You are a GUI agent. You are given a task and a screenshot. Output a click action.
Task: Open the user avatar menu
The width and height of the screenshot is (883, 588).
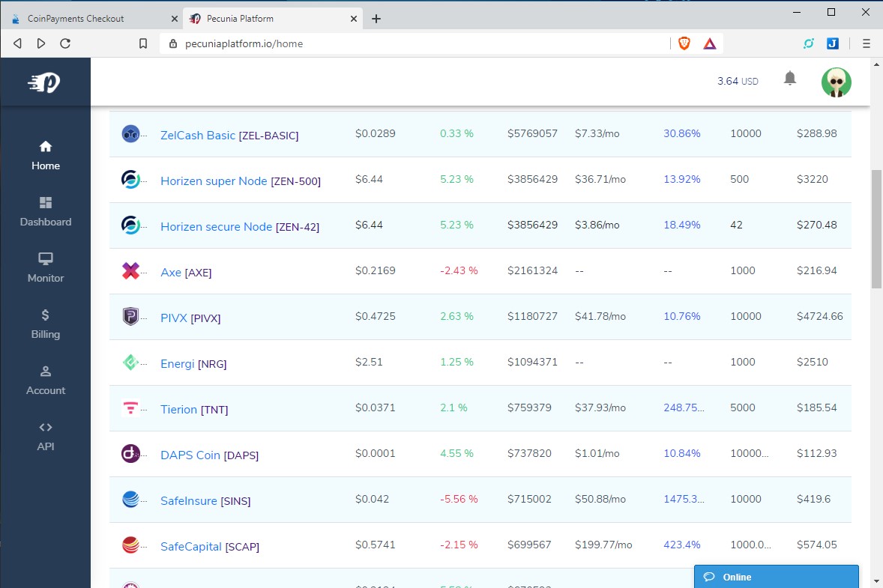[837, 82]
